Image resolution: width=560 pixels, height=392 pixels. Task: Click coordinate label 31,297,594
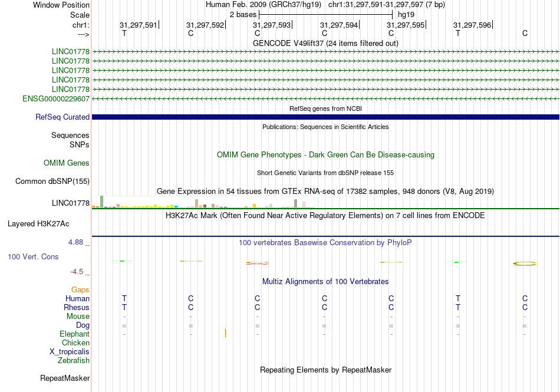click(x=339, y=25)
